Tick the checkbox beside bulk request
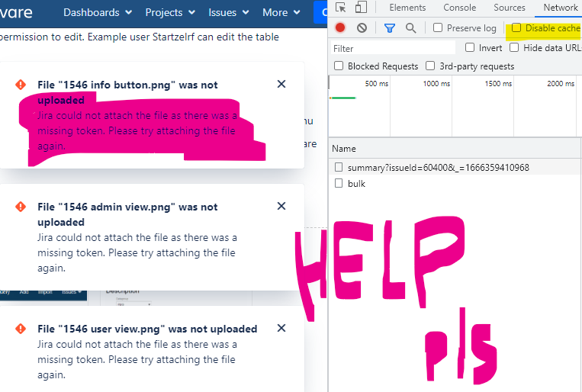The width and height of the screenshot is (582, 392). click(x=339, y=183)
